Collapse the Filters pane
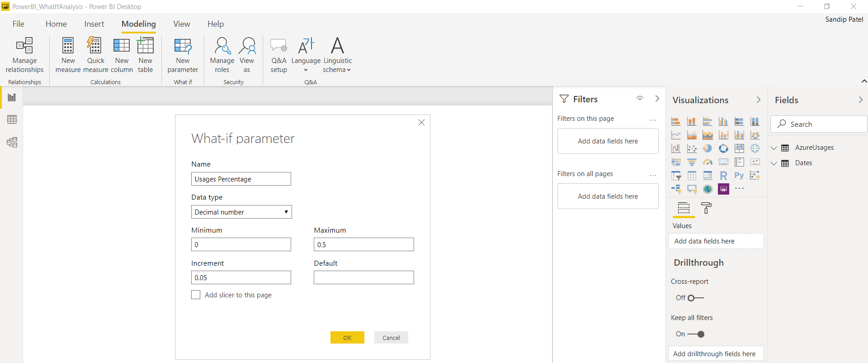Image resolution: width=868 pixels, height=363 pixels. click(x=657, y=99)
